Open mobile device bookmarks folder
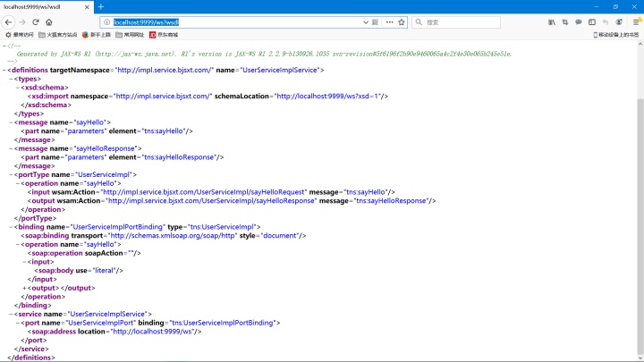 tap(615, 35)
